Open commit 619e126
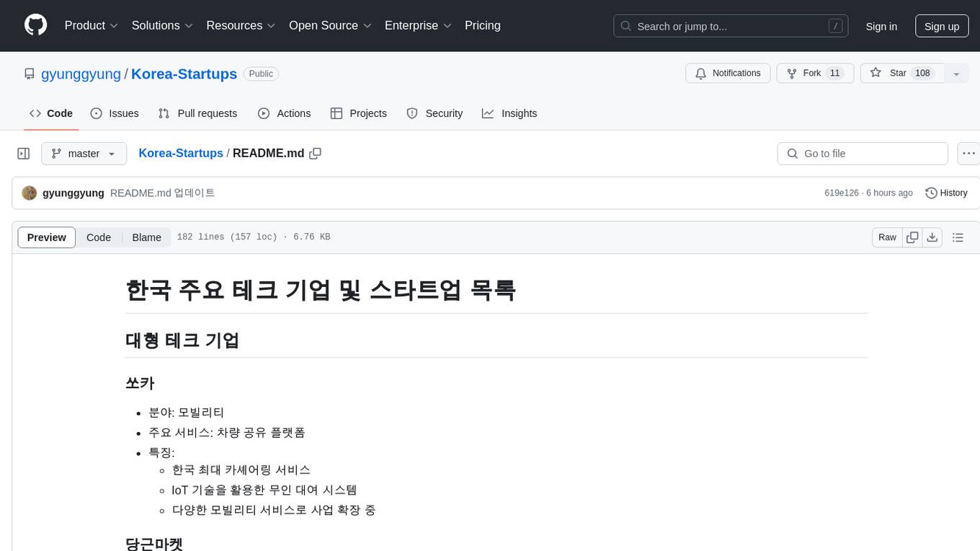This screenshot has width=980, height=551. pos(842,193)
